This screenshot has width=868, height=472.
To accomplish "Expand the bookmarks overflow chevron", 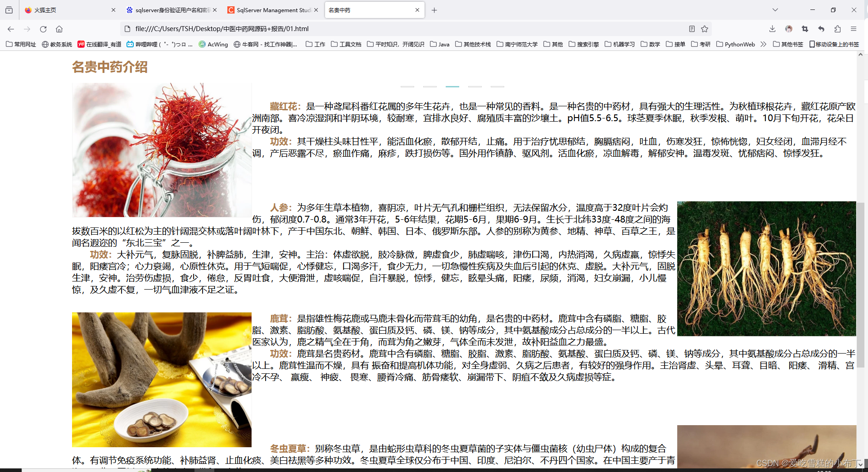I will pyautogui.click(x=764, y=44).
